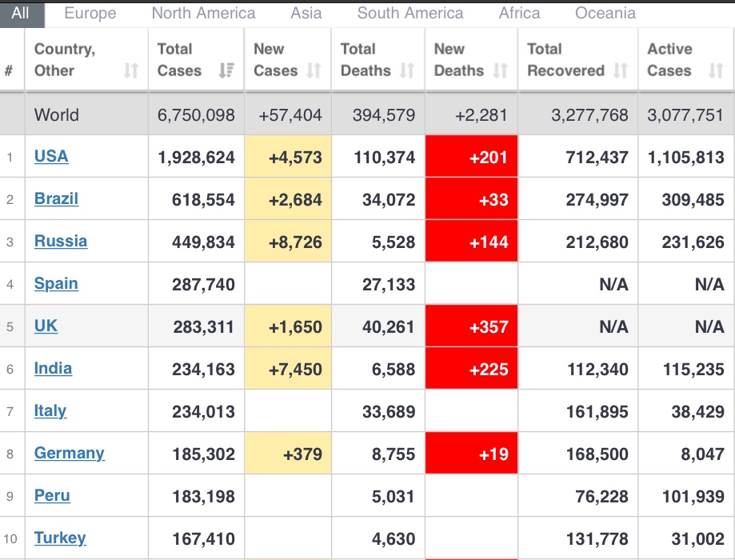
Task: Open the Spain country link
Action: [56, 283]
